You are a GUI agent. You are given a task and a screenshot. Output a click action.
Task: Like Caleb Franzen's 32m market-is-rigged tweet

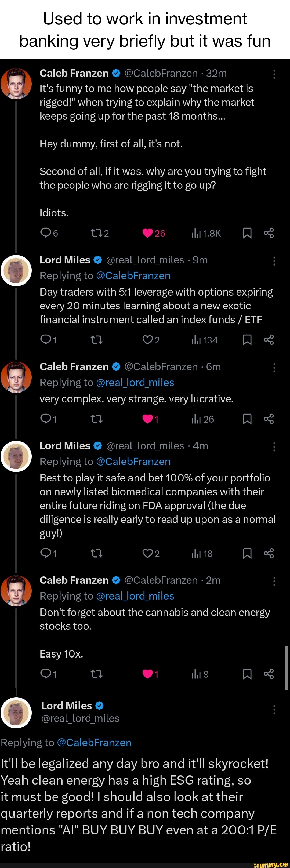[148, 233]
